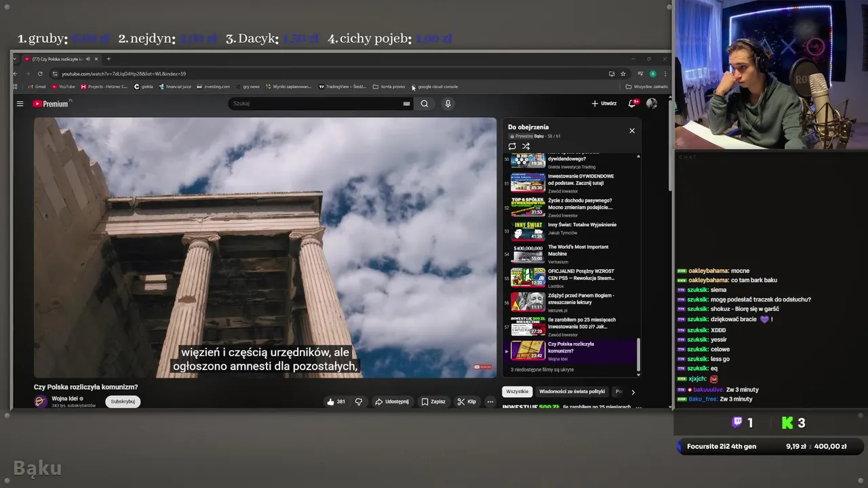Image resolution: width=868 pixels, height=488 pixels.
Task: Select Wiadomości ze świata polityki chip
Action: coord(572,392)
